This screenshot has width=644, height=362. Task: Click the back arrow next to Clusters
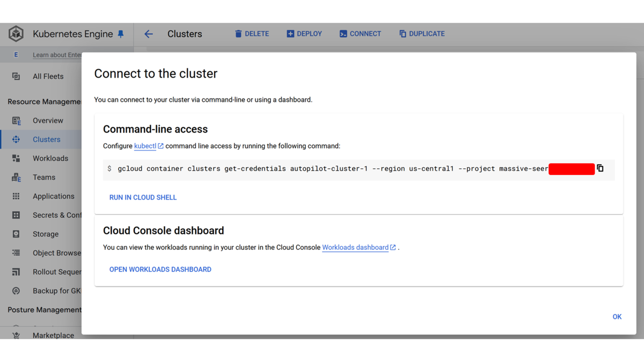pyautogui.click(x=149, y=34)
